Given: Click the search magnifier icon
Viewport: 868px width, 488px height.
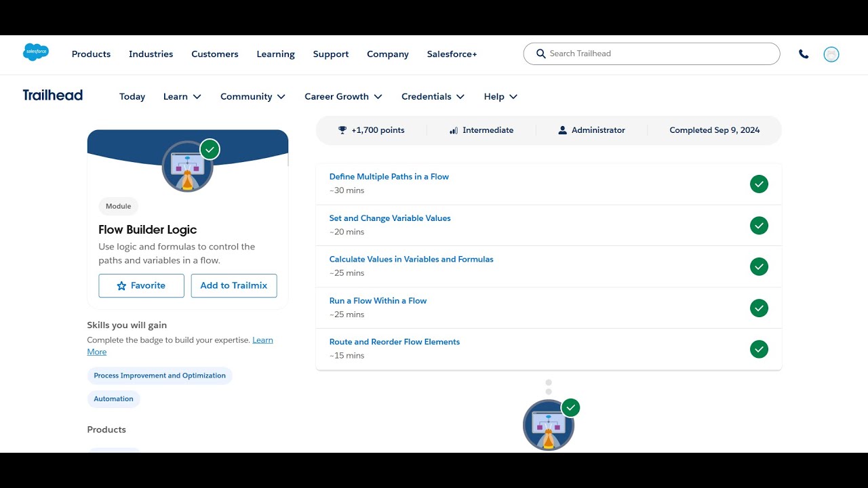Looking at the screenshot, I should 540,54.
